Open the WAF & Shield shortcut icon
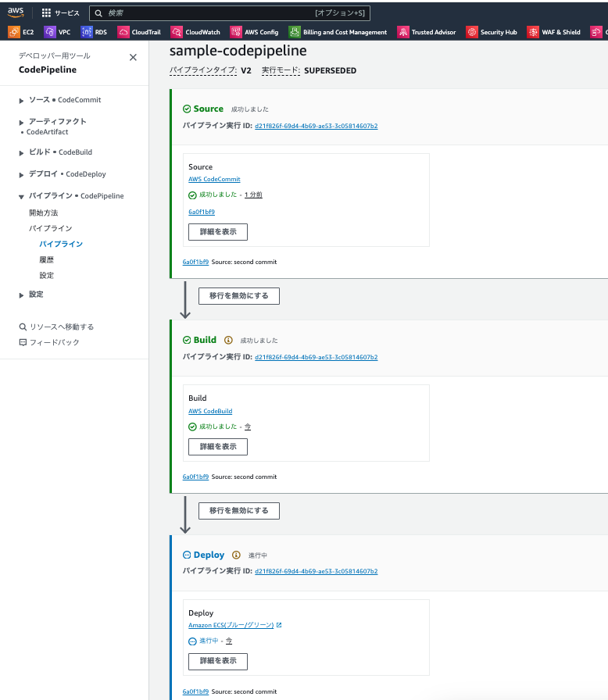The height and width of the screenshot is (700, 608). click(533, 32)
